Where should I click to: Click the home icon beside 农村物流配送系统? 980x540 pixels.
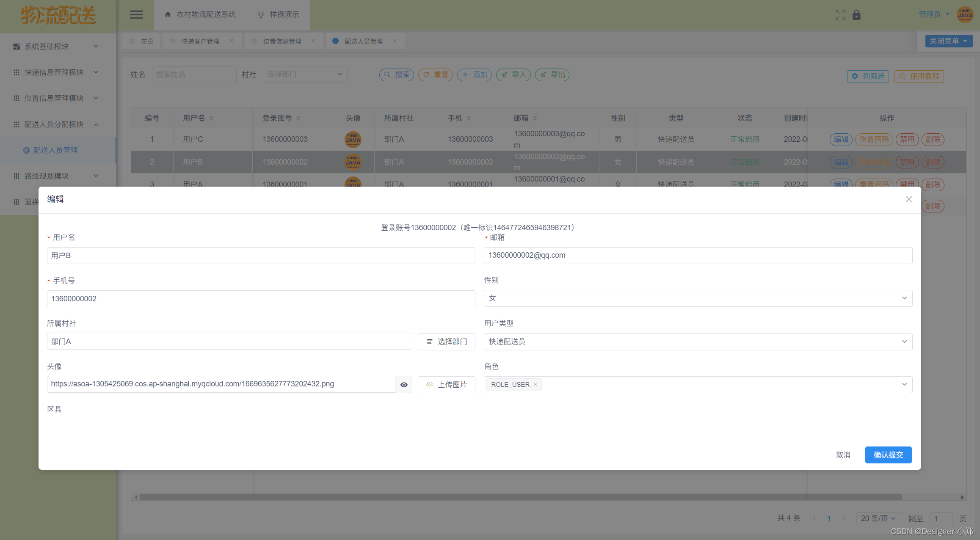[x=168, y=14]
